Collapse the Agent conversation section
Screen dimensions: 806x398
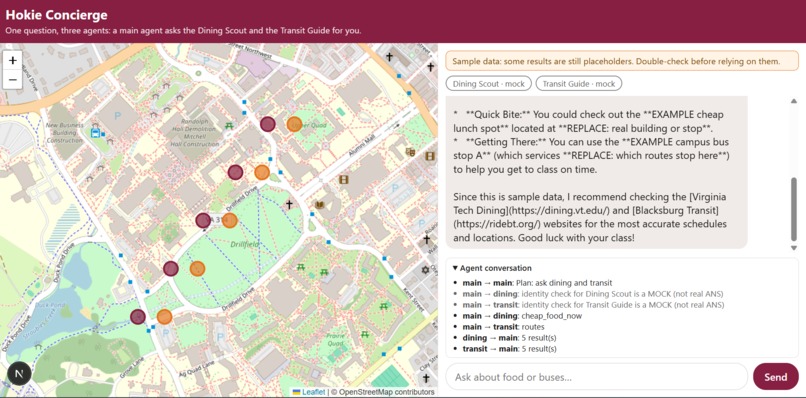tap(492, 268)
